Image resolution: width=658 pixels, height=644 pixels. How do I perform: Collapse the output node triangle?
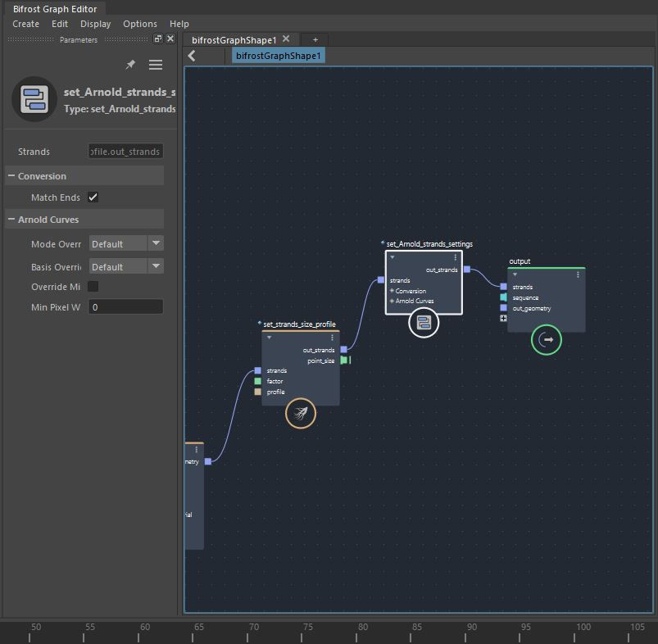click(515, 274)
